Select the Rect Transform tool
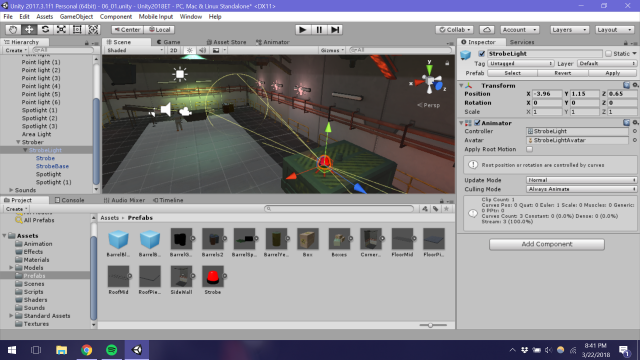Image resolution: width=640 pixels, height=360 pixels. (x=77, y=29)
